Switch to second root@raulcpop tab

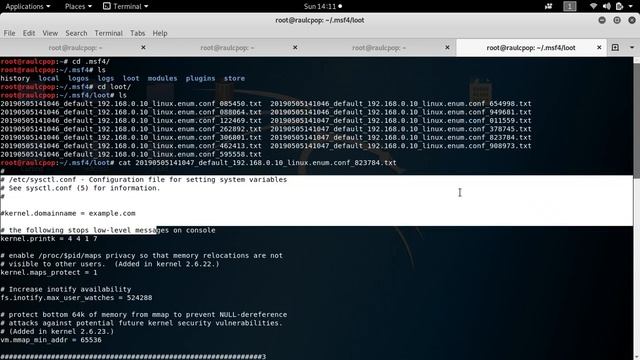tap(227, 48)
